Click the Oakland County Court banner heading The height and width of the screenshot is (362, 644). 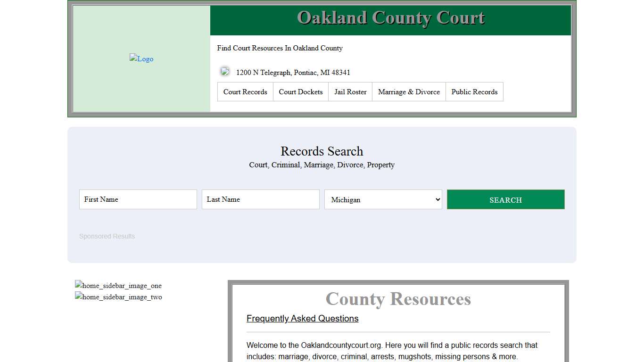coord(390,17)
